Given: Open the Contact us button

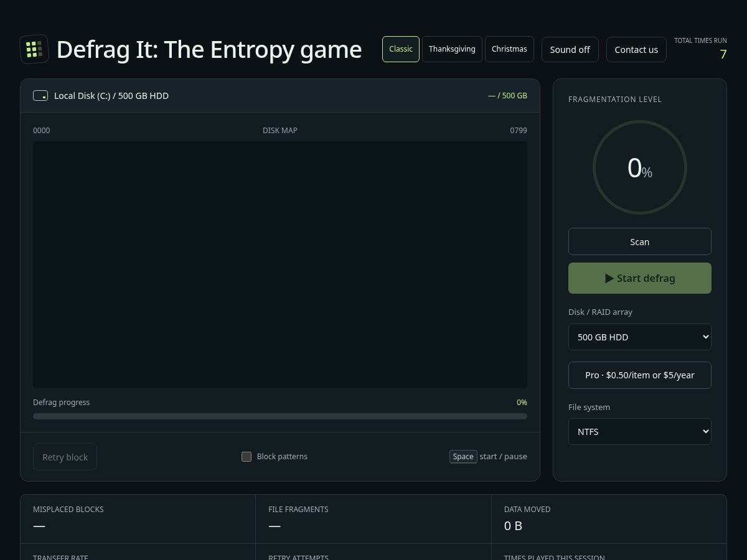Looking at the screenshot, I should [x=636, y=50].
